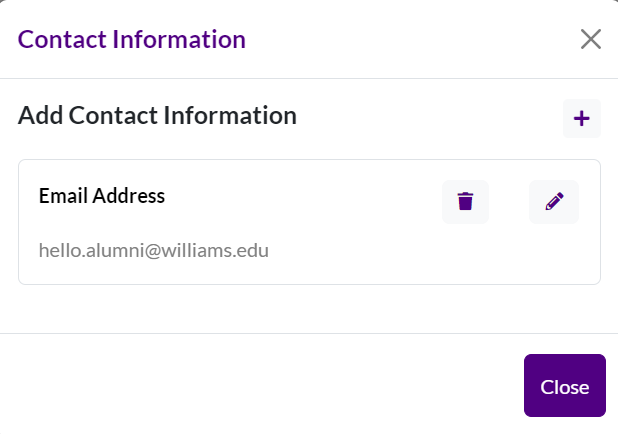Click the Contact Information dialog title
This screenshot has height=434, width=618.
(132, 39)
